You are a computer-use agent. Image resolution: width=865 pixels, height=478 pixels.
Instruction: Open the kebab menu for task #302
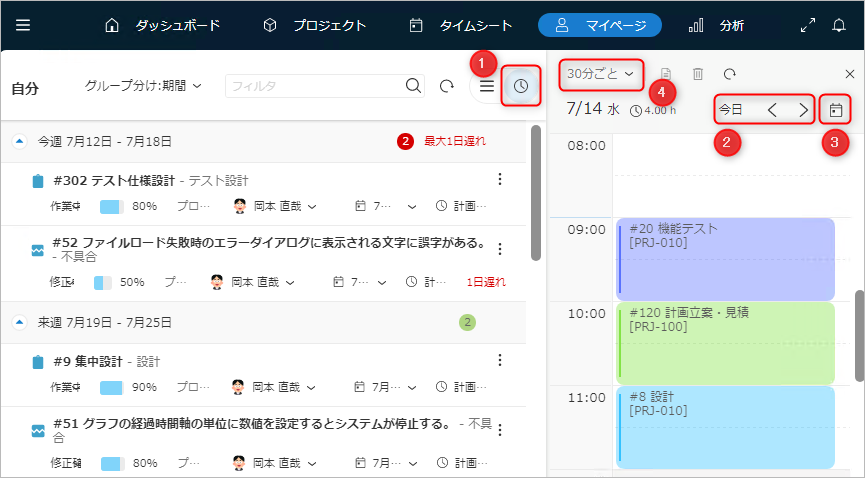tap(499, 179)
